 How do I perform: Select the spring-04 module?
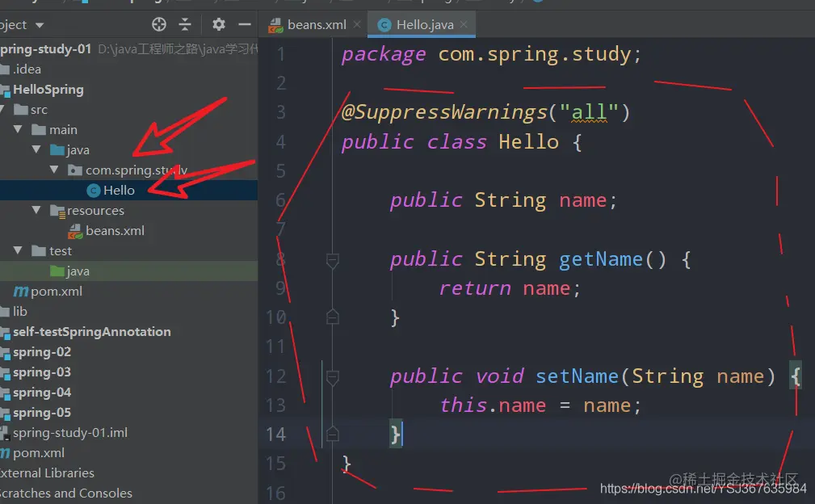coord(42,393)
